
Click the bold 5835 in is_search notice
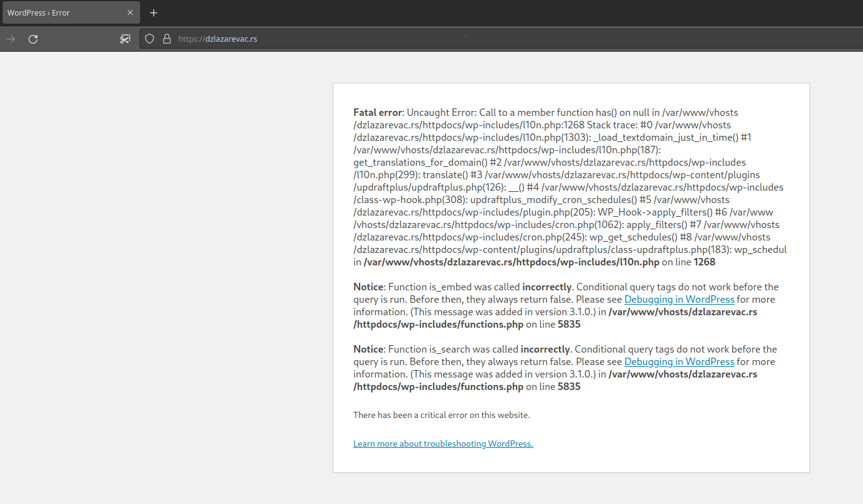coord(569,387)
